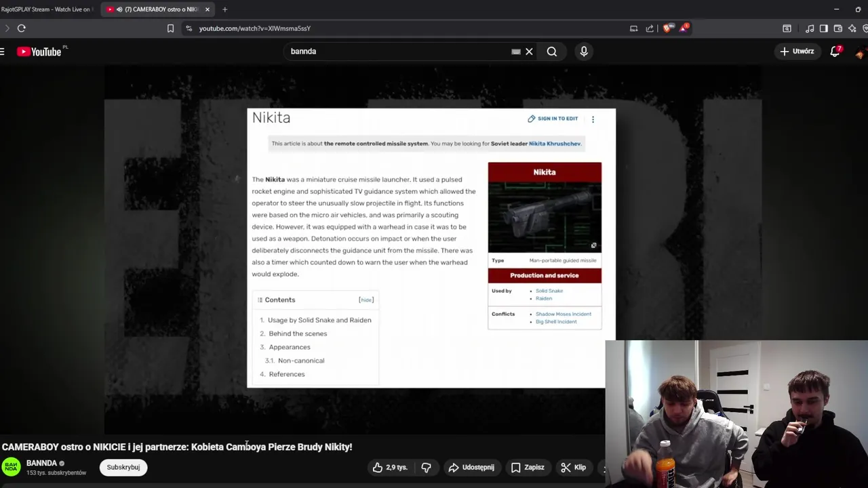Create a clip with Klip button
This screenshot has height=488, width=868.
(x=573, y=467)
